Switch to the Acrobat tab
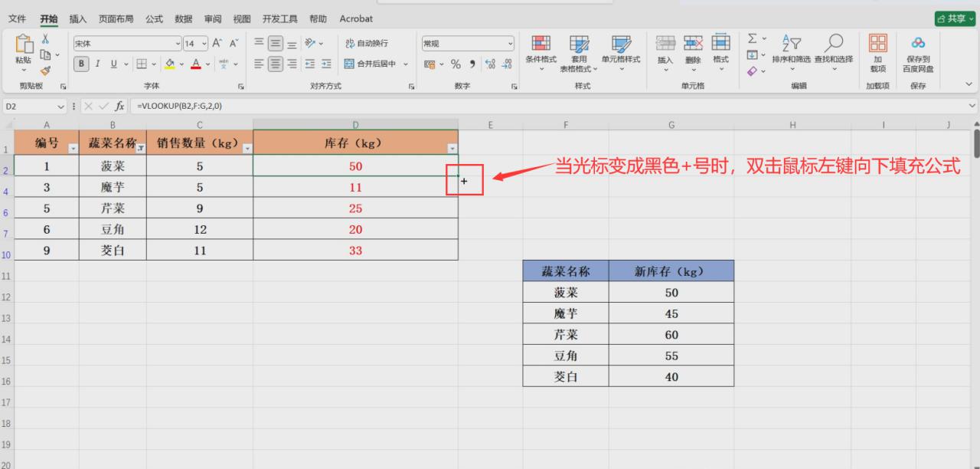This screenshot has width=980, height=469. pyautogui.click(x=356, y=18)
